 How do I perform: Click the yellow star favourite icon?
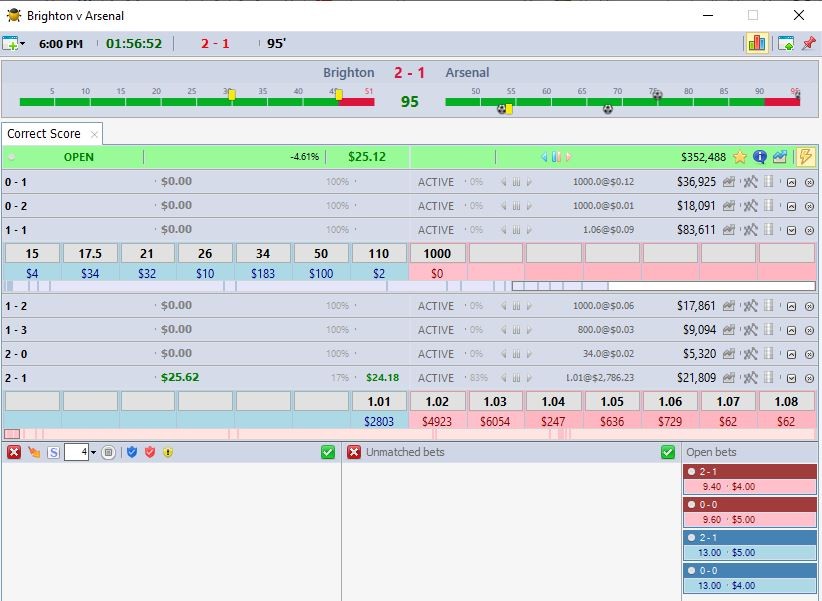click(x=740, y=157)
